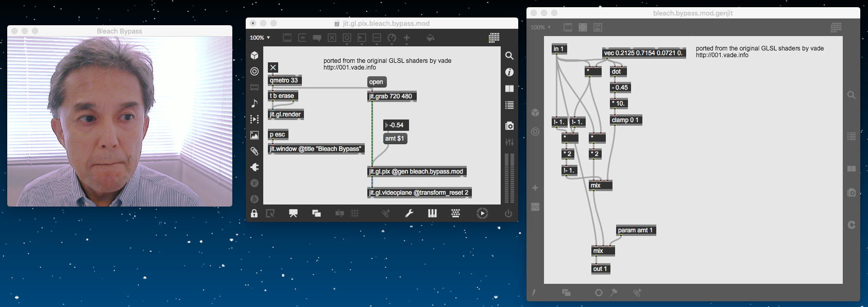Toggle the mute-connections icon in patcher bottom bar
The width and height of the screenshot is (868, 307).
coord(339,213)
